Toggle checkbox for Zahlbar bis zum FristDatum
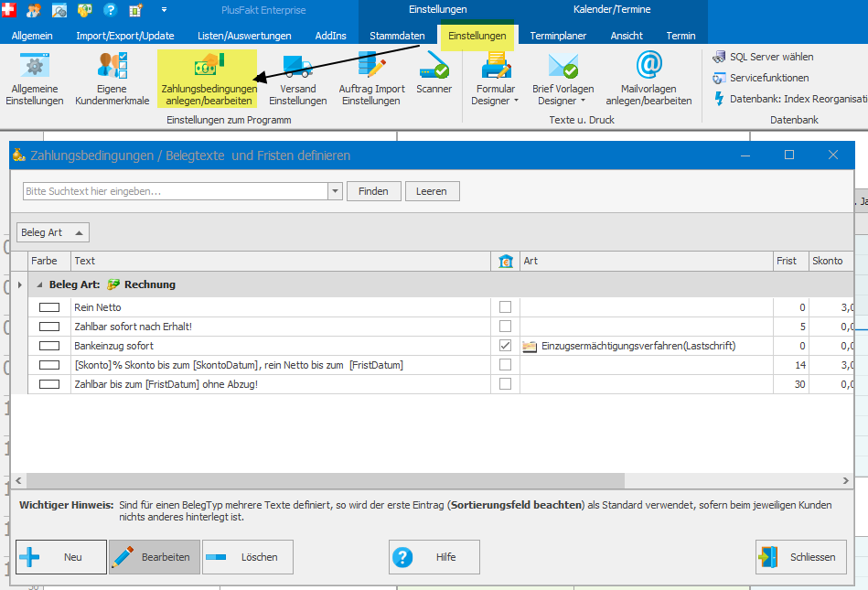 [x=505, y=383]
